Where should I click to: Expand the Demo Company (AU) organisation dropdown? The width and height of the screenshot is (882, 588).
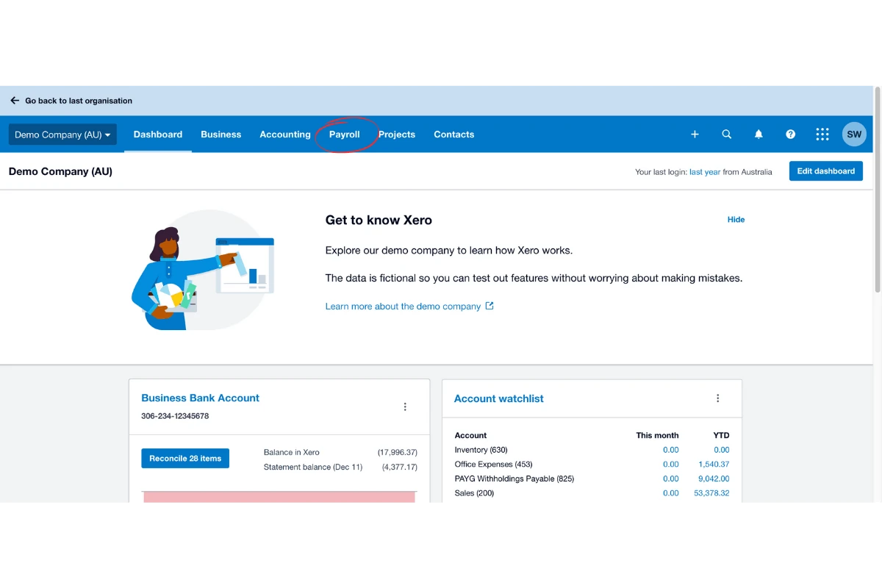[62, 135]
